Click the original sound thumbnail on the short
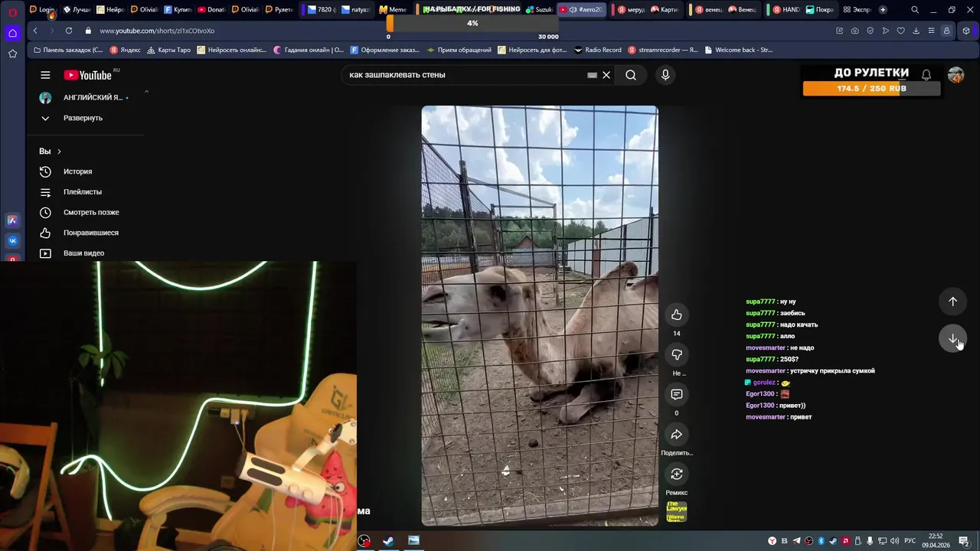Image resolution: width=980 pixels, height=551 pixels. 677,512
